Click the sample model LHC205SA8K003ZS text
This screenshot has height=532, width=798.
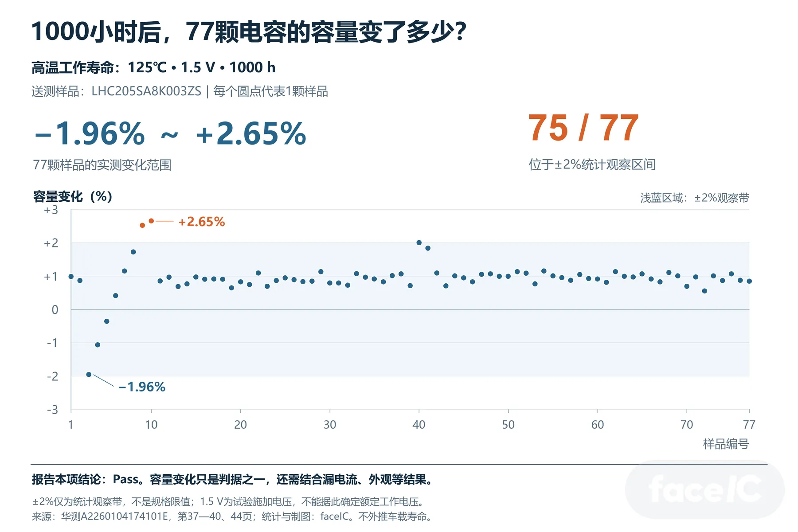click(146, 91)
